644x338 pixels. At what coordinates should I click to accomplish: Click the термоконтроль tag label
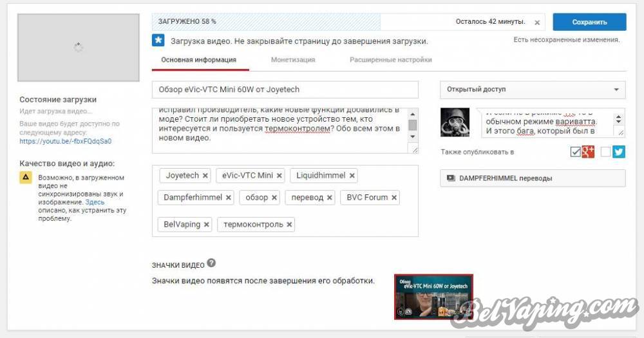(x=253, y=225)
